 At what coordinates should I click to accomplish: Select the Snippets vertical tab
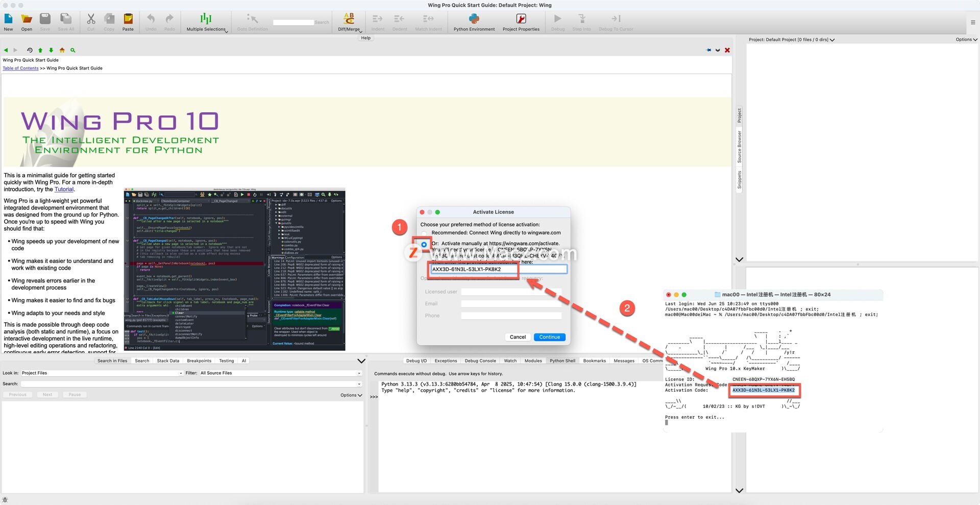click(x=739, y=180)
